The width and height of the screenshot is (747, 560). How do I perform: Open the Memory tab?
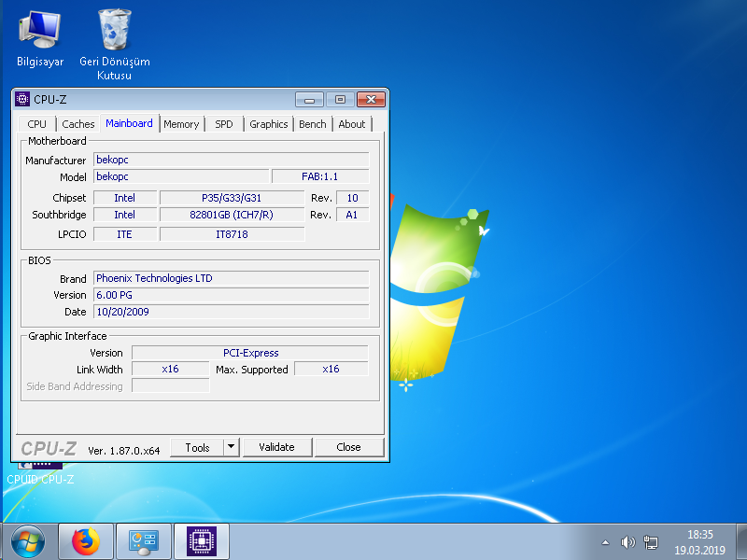pyautogui.click(x=181, y=124)
